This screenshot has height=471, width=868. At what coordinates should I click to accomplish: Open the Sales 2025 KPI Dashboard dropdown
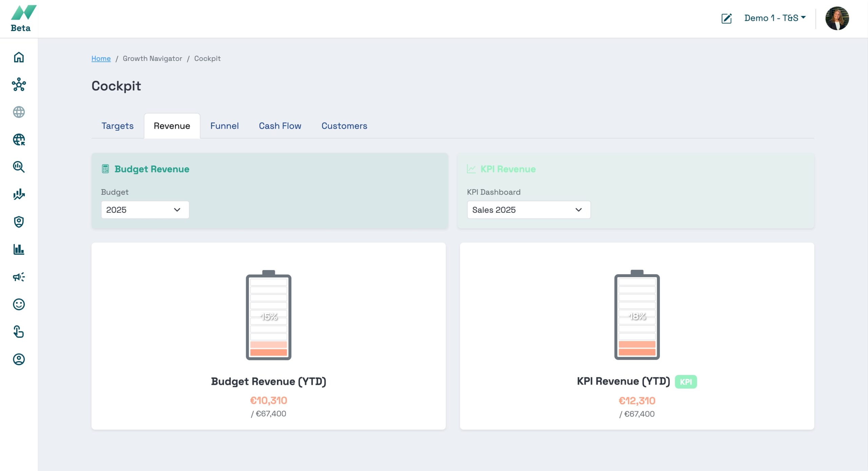point(528,210)
